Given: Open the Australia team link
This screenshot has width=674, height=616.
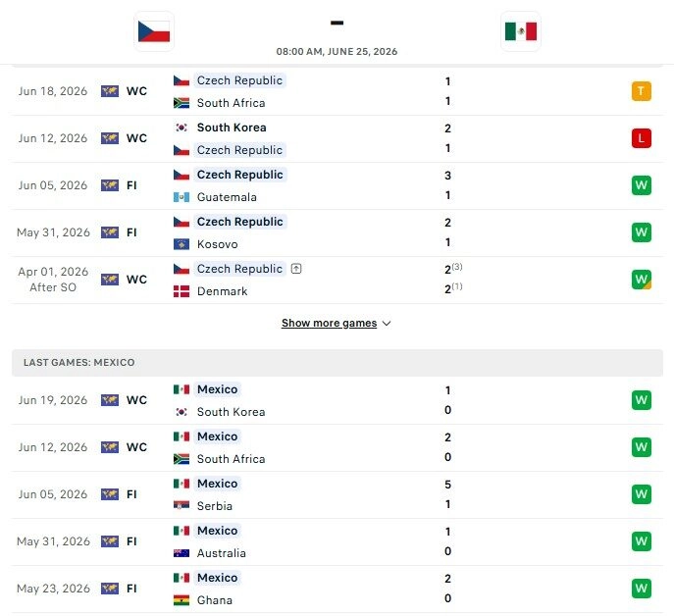Looking at the screenshot, I should [222, 553].
